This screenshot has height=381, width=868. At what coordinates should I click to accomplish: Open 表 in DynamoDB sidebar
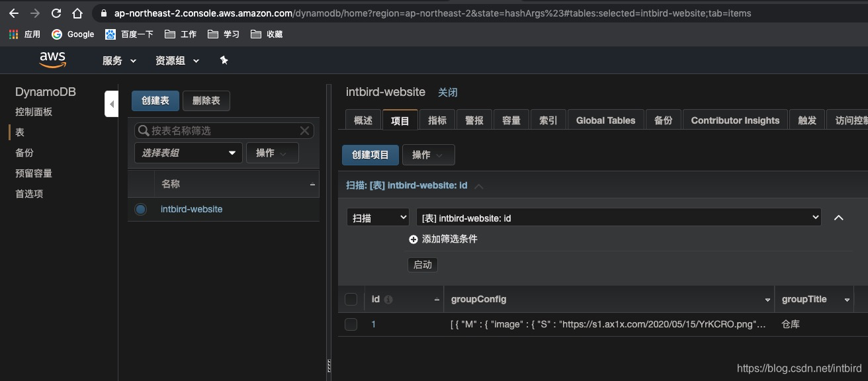[20, 132]
